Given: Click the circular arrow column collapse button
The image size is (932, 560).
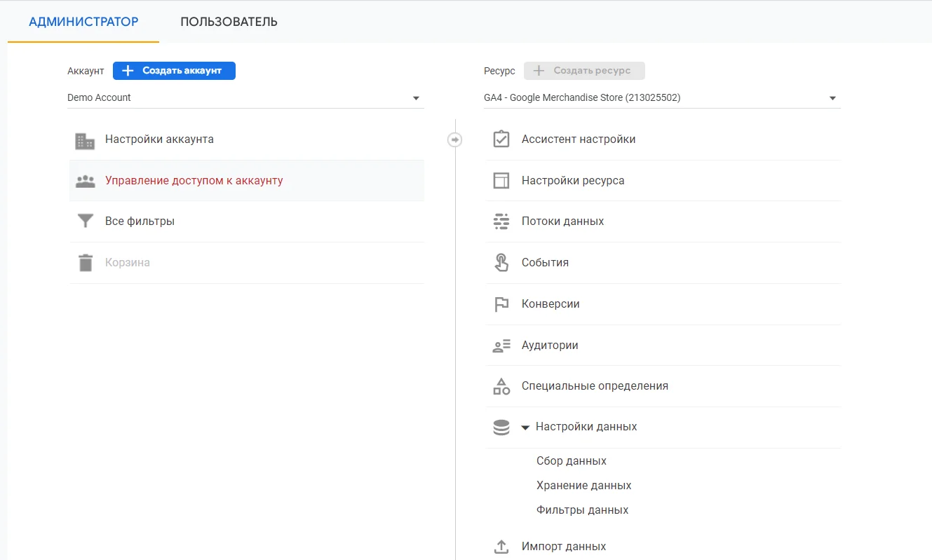Looking at the screenshot, I should pyautogui.click(x=455, y=140).
